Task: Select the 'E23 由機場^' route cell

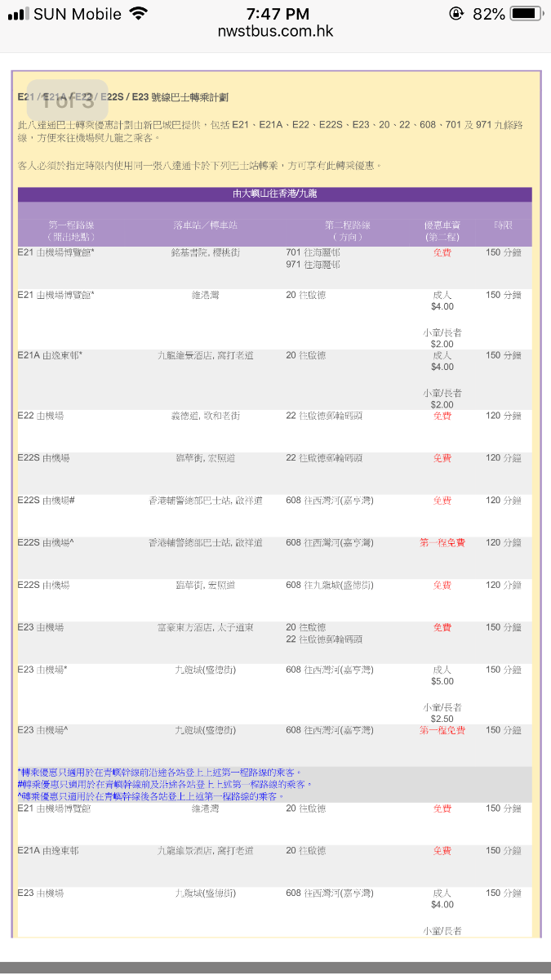Action: [x=42, y=731]
